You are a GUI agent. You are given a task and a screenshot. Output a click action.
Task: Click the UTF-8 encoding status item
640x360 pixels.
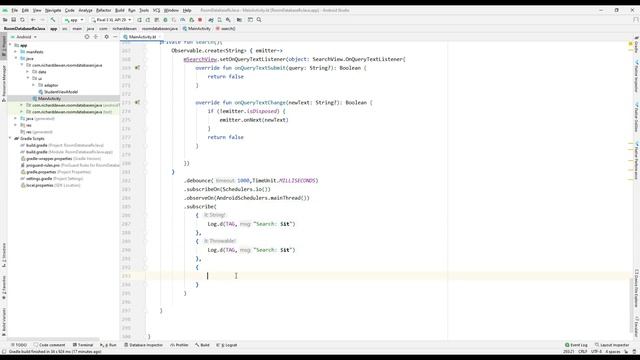pyautogui.click(x=596, y=351)
